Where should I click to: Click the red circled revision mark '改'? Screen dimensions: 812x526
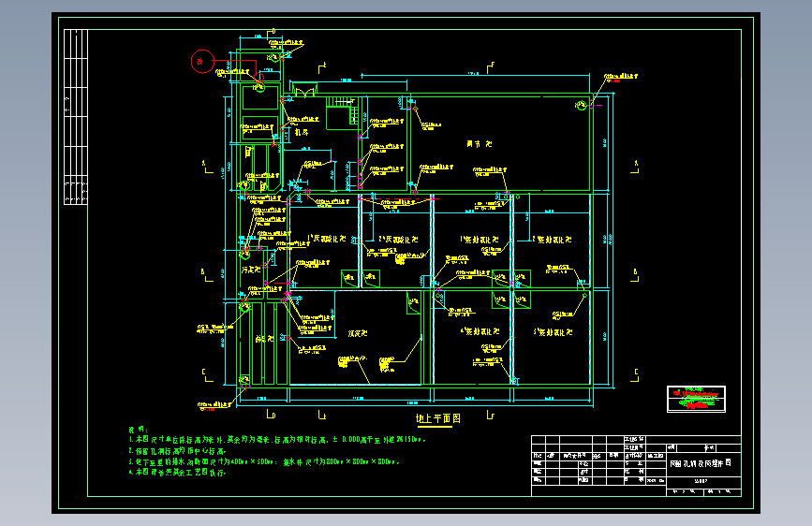click(202, 62)
